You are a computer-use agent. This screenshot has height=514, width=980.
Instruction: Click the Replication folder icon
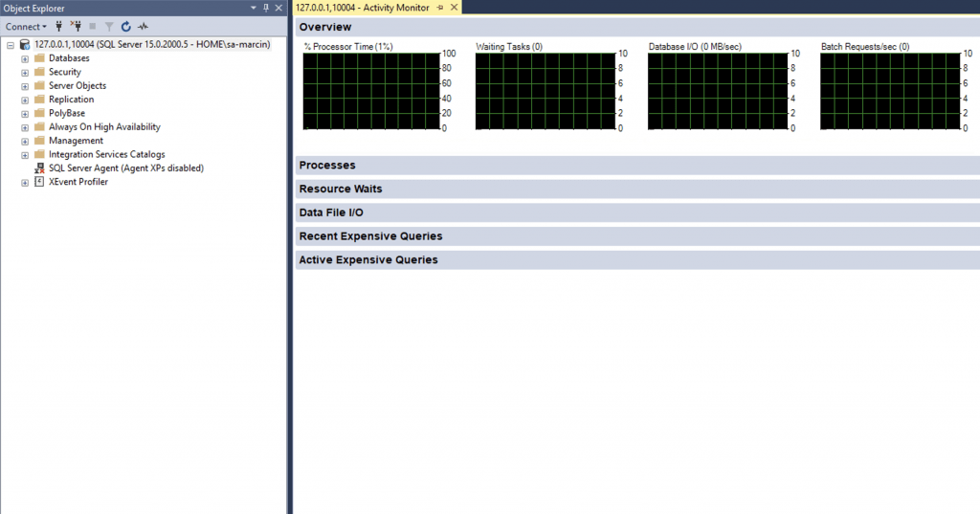click(x=39, y=99)
